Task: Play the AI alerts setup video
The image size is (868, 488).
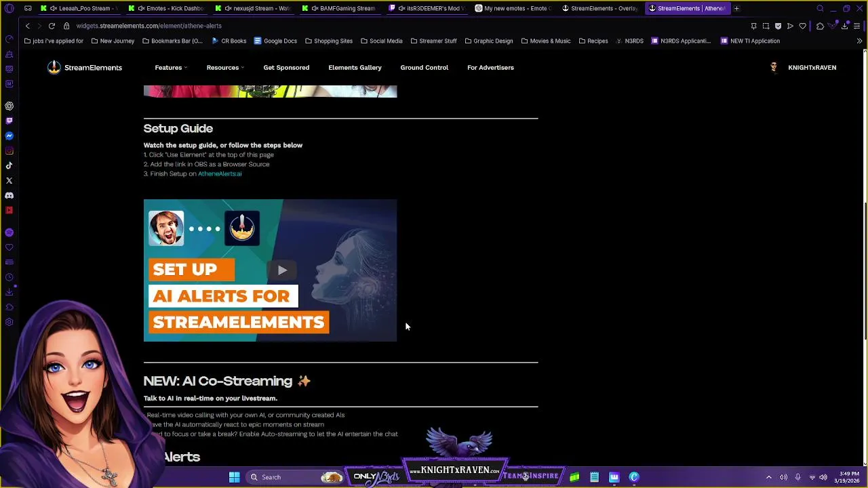Action: coord(282,270)
